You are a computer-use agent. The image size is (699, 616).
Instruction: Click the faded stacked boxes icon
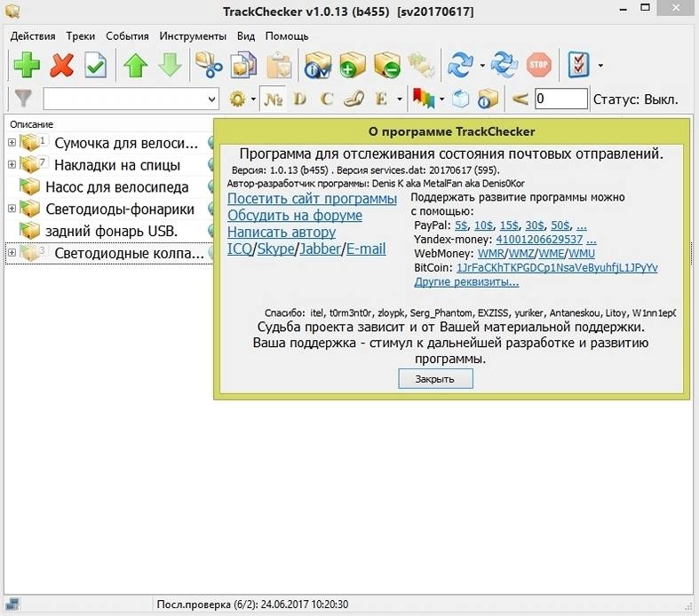click(x=421, y=66)
